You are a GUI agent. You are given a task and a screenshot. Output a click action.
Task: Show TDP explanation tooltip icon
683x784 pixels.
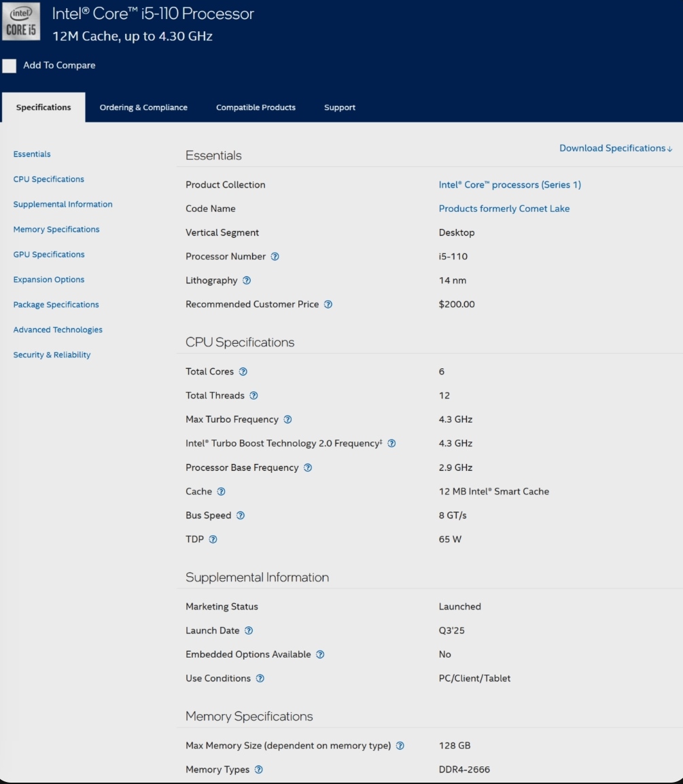pos(213,539)
